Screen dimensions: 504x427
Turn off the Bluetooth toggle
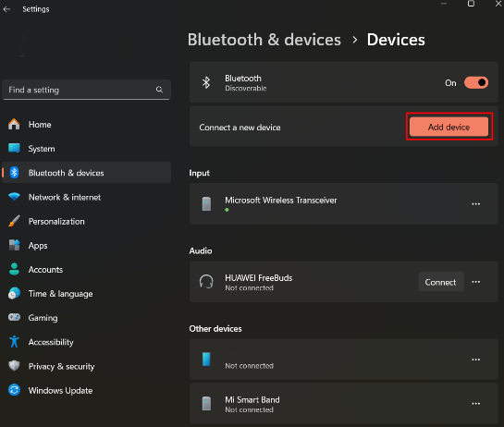pyautogui.click(x=476, y=83)
